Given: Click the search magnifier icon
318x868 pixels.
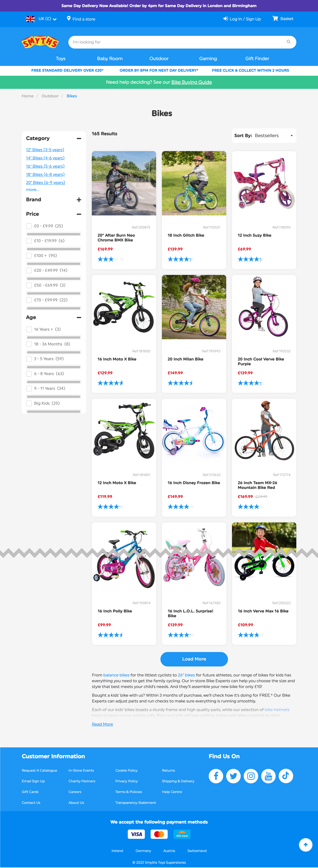Looking at the screenshot, I should coord(288,42).
